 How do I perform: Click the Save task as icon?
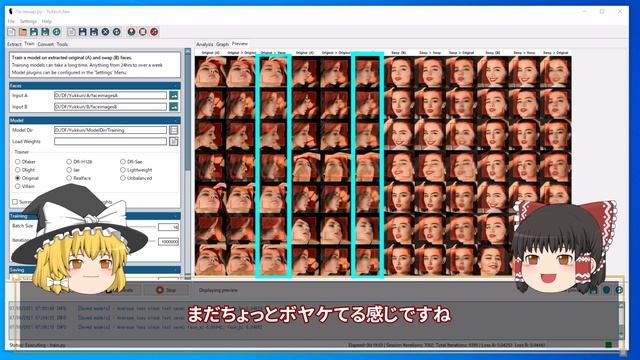point(94,32)
